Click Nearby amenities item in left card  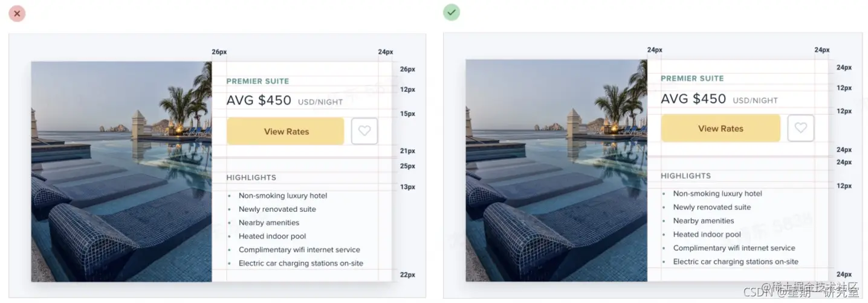tap(269, 223)
